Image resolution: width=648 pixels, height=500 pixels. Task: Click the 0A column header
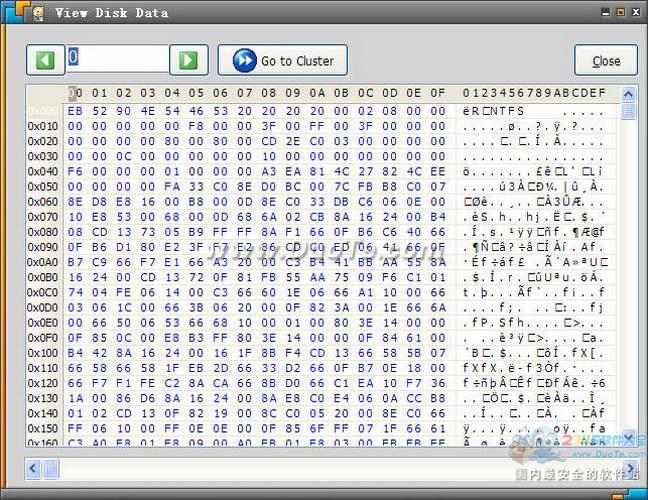[317, 93]
